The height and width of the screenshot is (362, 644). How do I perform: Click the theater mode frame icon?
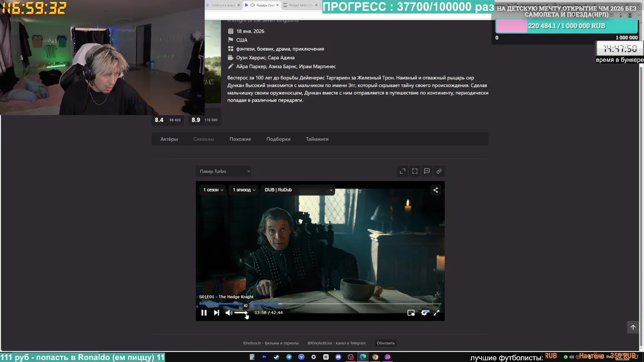(415, 171)
